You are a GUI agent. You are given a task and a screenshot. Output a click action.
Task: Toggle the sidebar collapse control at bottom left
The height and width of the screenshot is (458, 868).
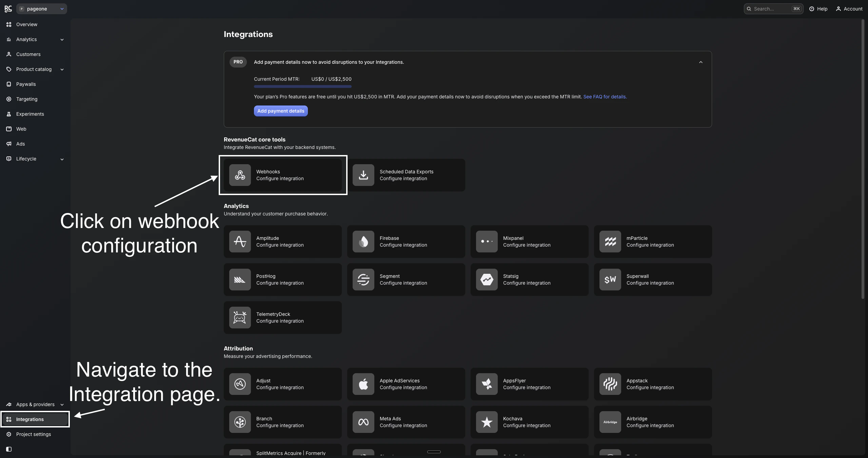click(8, 449)
